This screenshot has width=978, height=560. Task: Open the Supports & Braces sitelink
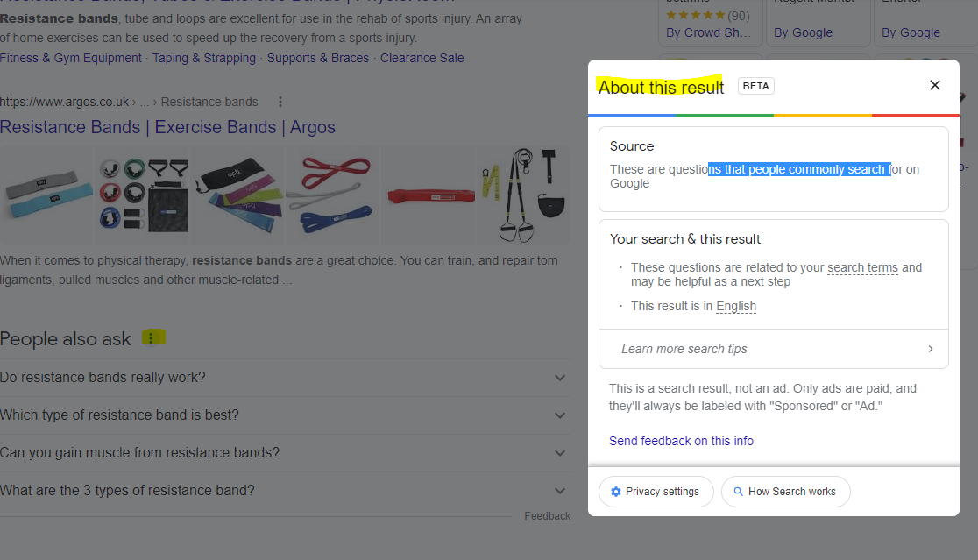coord(318,58)
